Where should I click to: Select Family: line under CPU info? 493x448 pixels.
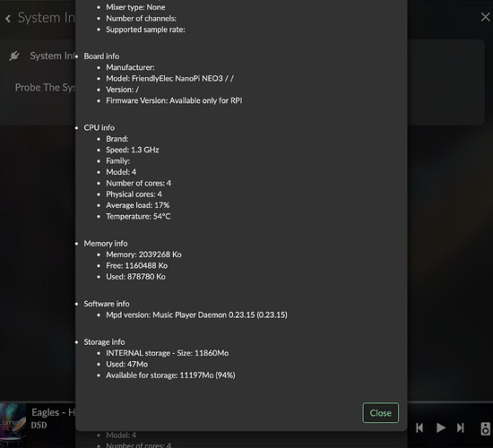pyautogui.click(x=117, y=161)
